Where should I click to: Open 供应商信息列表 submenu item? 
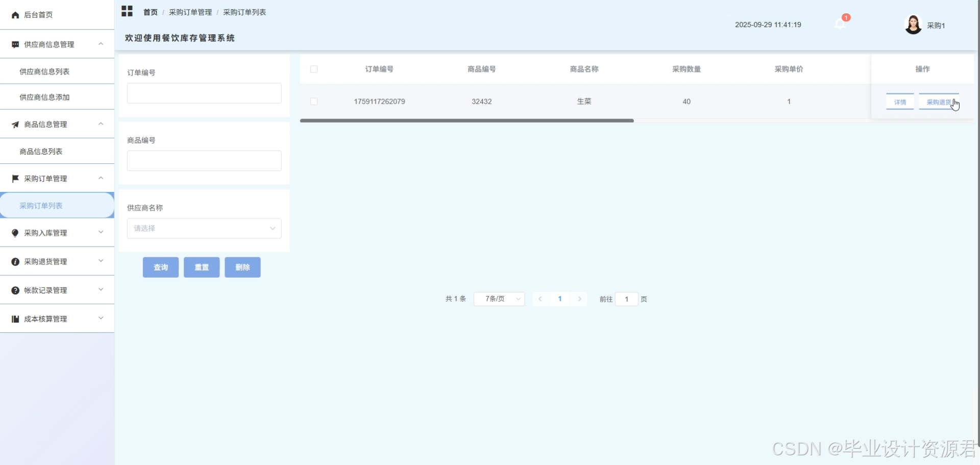57,71
